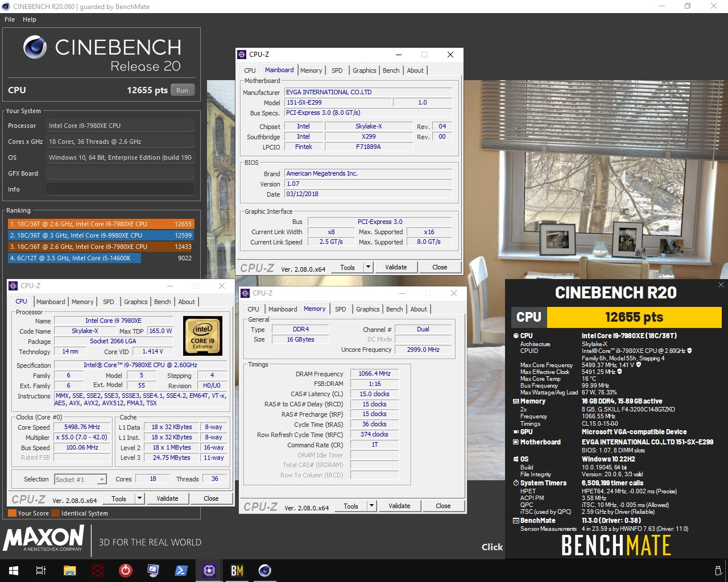Click the GPU section icon in BenchMate panel

[515, 432]
